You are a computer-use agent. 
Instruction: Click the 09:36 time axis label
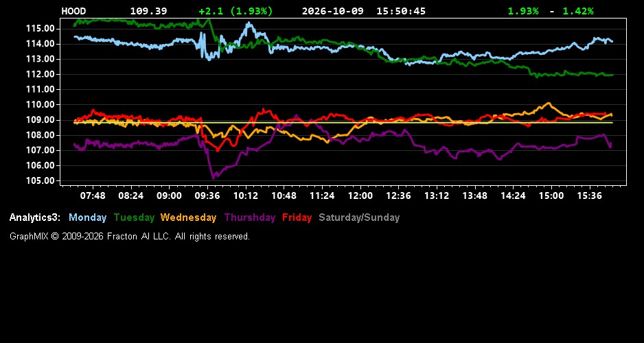207,196
